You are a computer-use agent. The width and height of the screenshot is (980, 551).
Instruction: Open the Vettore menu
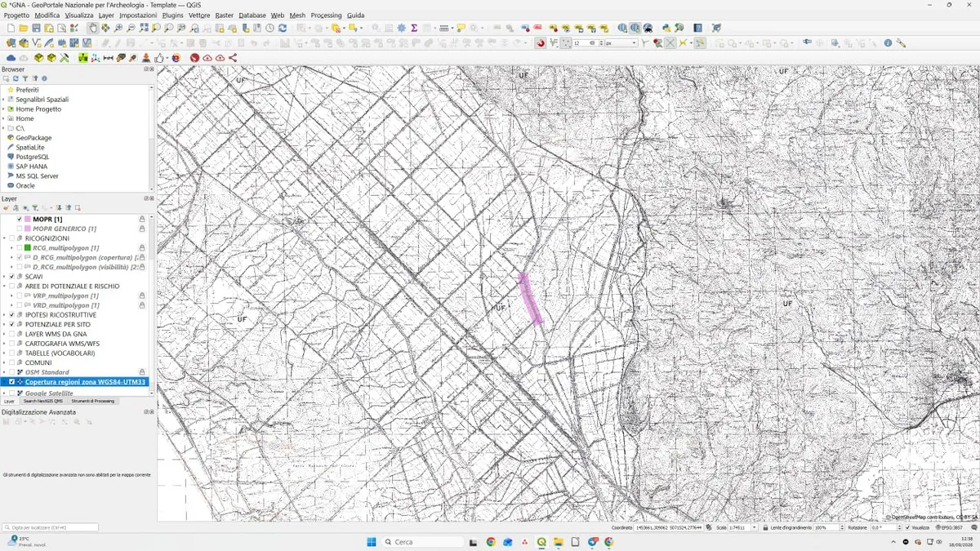(199, 16)
